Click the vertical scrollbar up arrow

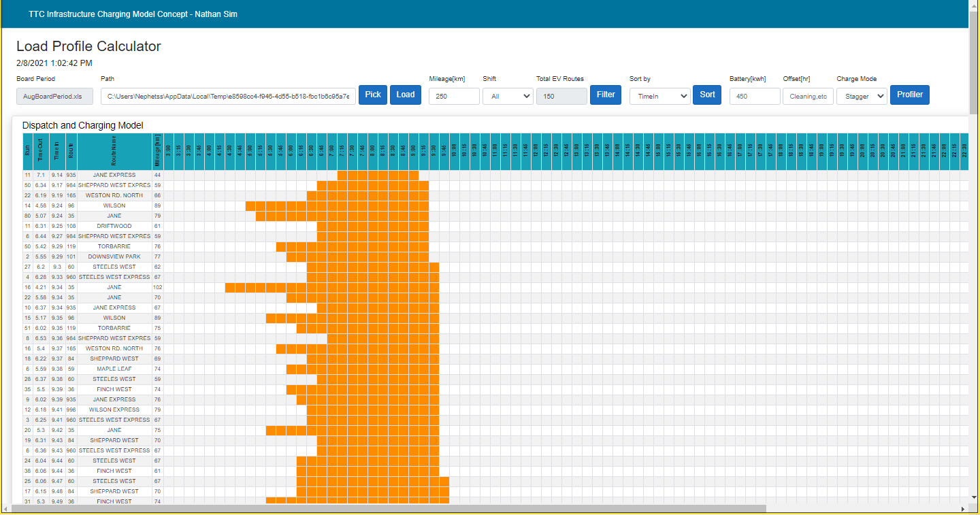[x=974, y=5]
